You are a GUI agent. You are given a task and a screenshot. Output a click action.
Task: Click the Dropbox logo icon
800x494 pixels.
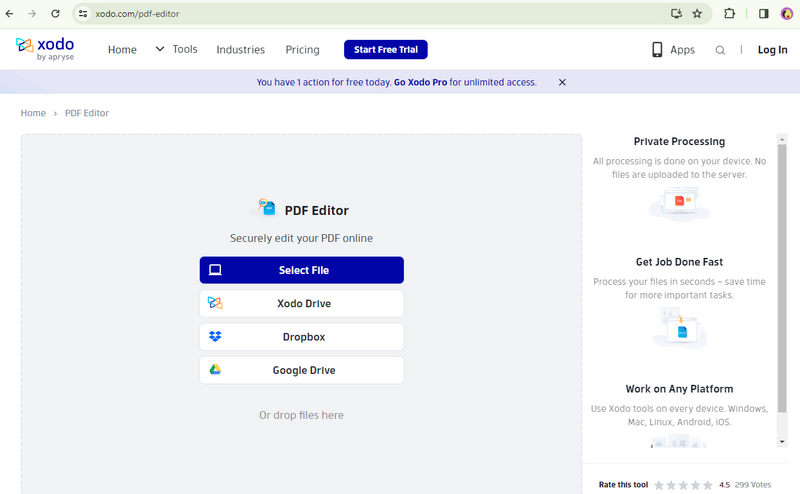[215, 336]
